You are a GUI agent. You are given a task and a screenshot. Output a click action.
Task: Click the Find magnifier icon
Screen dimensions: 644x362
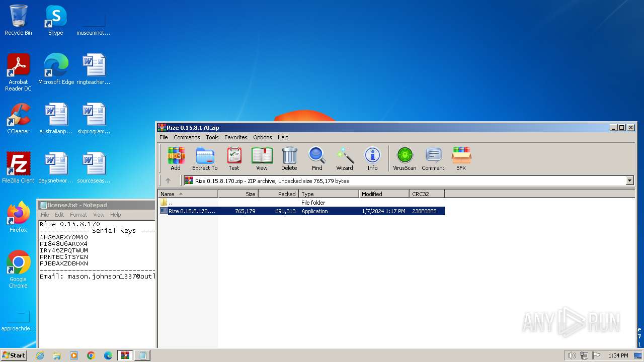317,159
